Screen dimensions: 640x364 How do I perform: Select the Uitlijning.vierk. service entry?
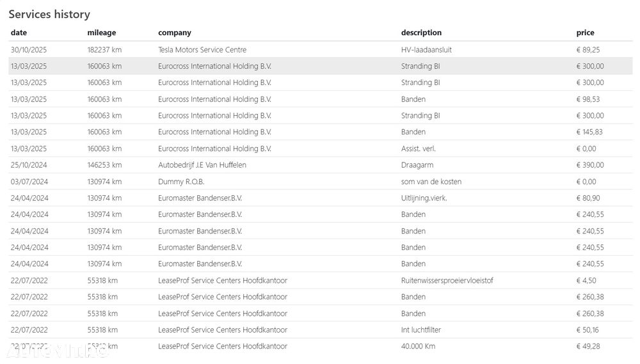point(424,198)
